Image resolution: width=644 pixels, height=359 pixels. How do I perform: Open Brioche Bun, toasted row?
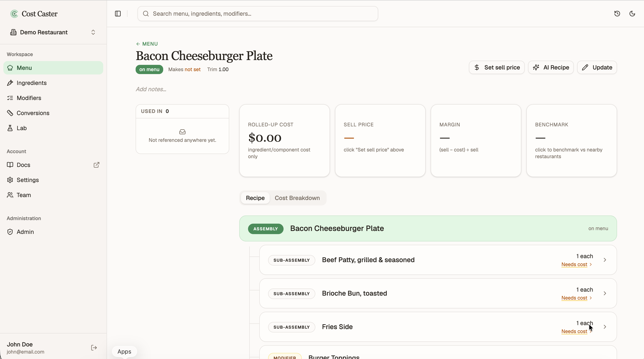438,293
